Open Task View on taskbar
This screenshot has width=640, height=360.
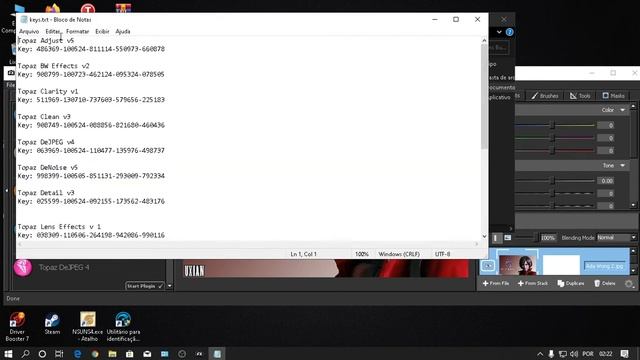pos(59,353)
